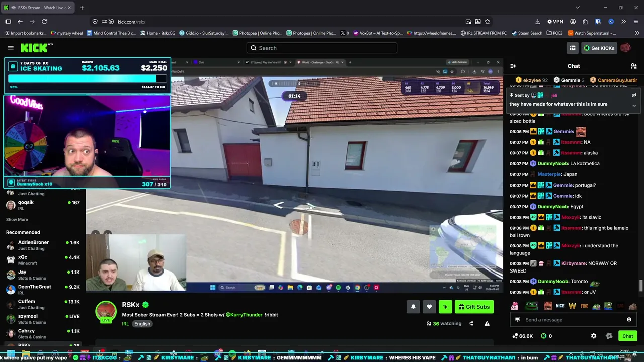644x362 pixels.
Task: Open the Steam Search bookmark
Action: tap(527, 33)
